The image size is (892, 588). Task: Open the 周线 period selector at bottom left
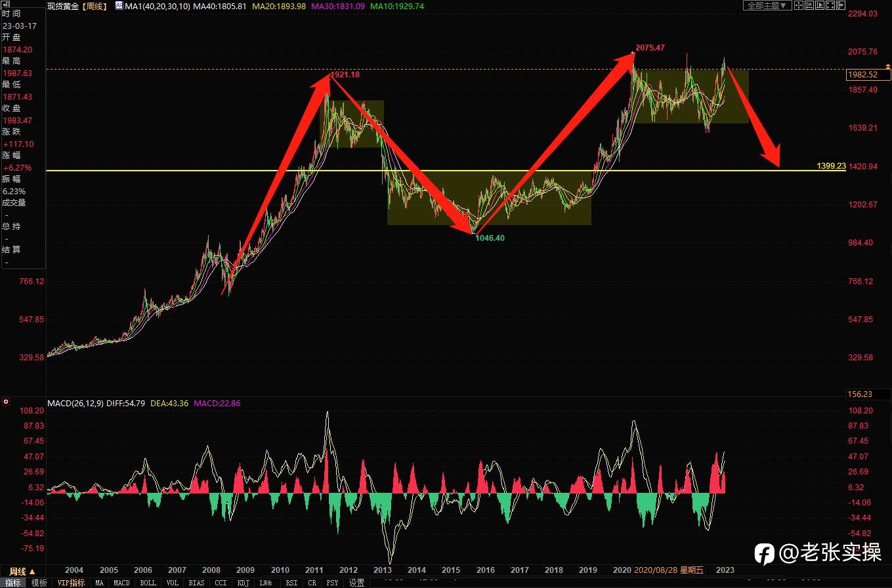(22, 572)
